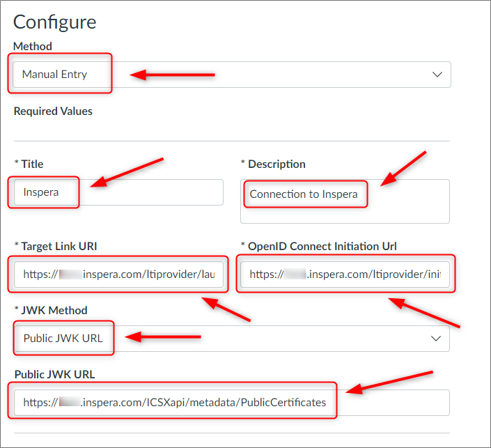Click the '* Target Link URI' label
This screenshot has height=448, width=491.
tap(56, 246)
